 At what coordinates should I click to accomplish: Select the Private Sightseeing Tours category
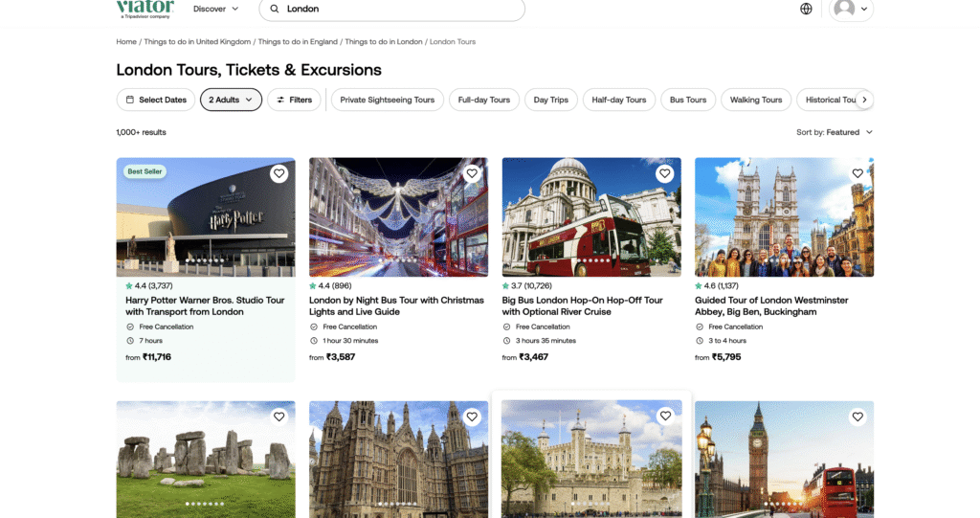tap(387, 100)
